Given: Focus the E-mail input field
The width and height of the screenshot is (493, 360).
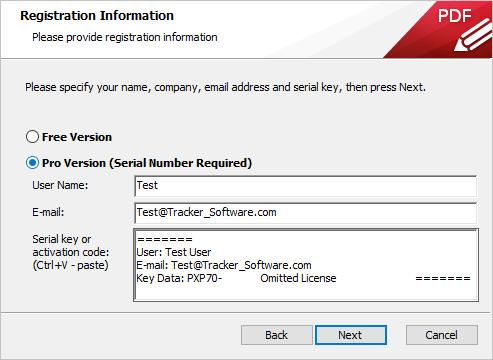Looking at the screenshot, I should (x=305, y=213).
